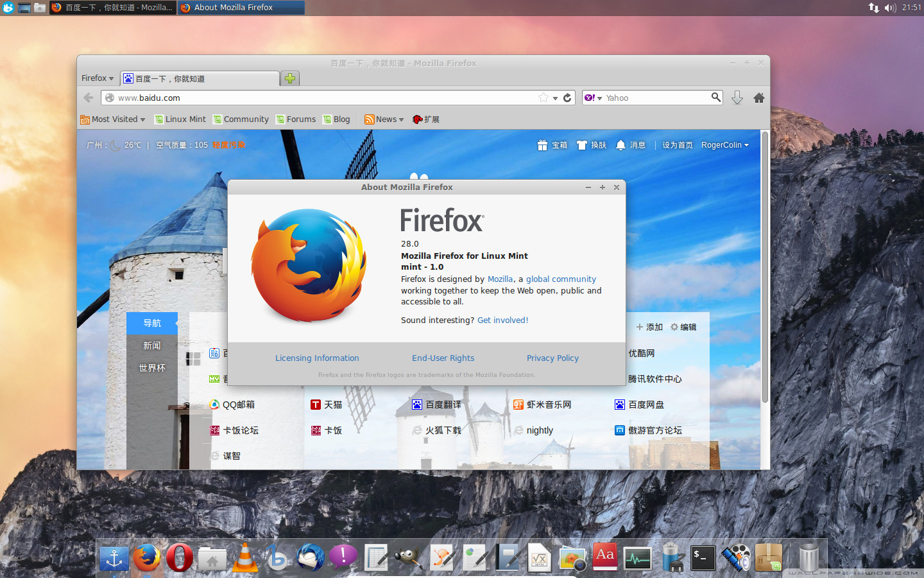This screenshot has height=578, width=924.
Task: Open the 火狐下载 site link
Action: [x=436, y=430]
